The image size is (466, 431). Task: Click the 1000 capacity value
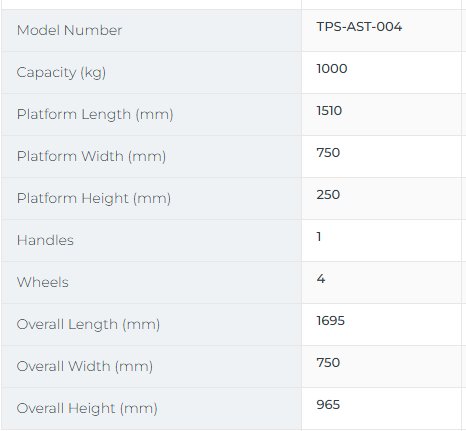(332, 69)
